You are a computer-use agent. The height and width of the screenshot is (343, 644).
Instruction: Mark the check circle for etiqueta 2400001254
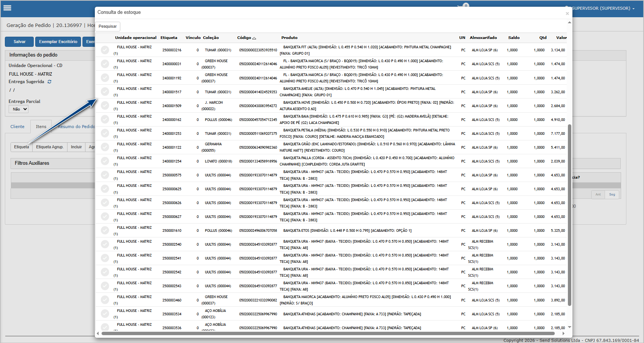pyautogui.click(x=105, y=161)
